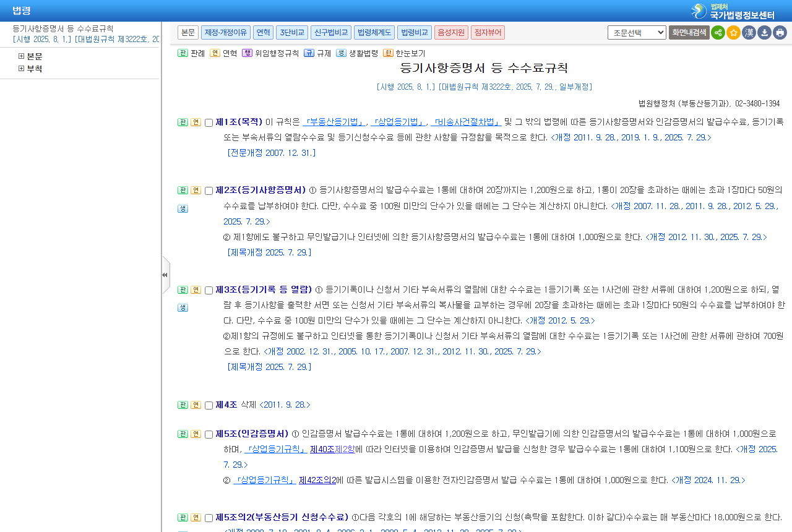Tick the 제3조(등기기록 등 열람) checkbox
This screenshot has height=532, width=792.
click(209, 290)
